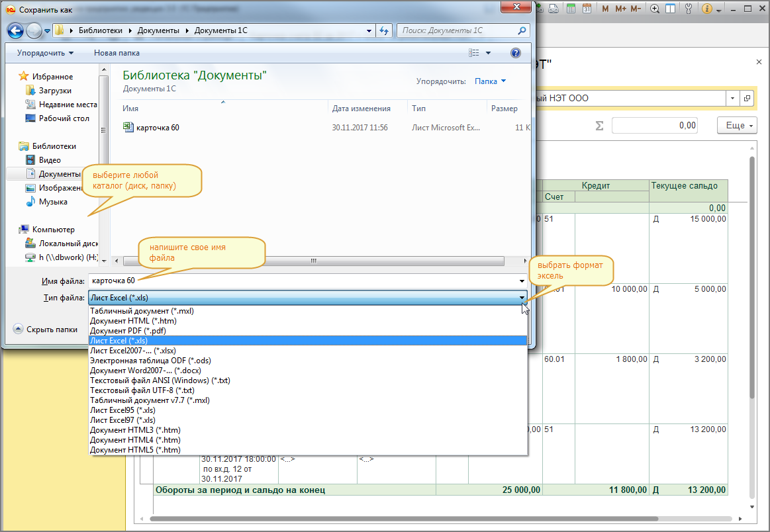Open the wrench tools icon
Viewport: 770px width, 532px height.
[x=687, y=9]
